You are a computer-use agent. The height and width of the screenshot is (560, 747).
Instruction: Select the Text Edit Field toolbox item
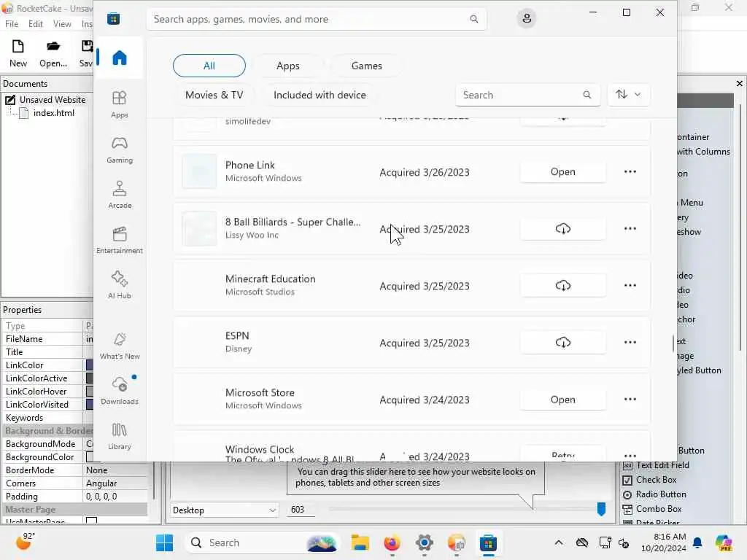coord(656,465)
